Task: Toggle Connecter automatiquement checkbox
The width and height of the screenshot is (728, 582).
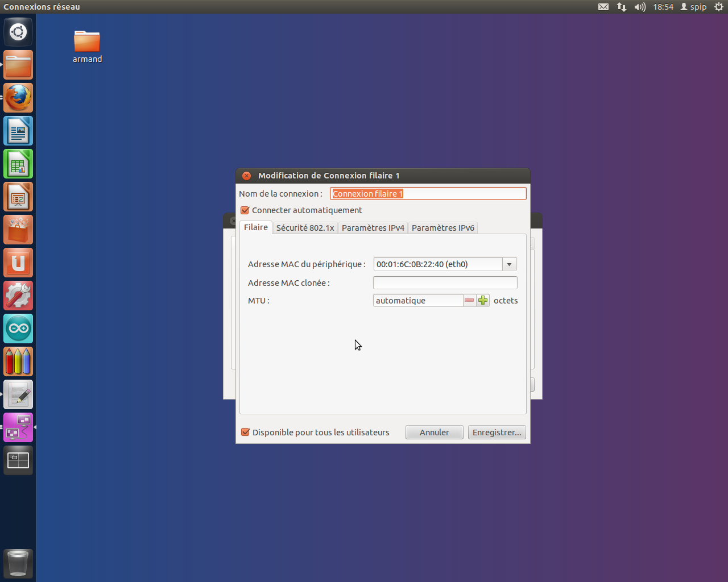Action: pyautogui.click(x=245, y=210)
